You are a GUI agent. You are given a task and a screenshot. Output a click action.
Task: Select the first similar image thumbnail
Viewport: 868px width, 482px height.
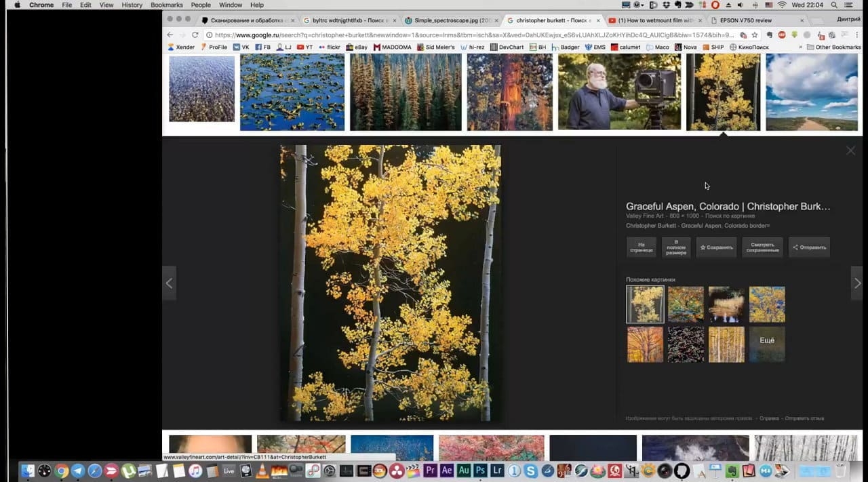point(645,304)
